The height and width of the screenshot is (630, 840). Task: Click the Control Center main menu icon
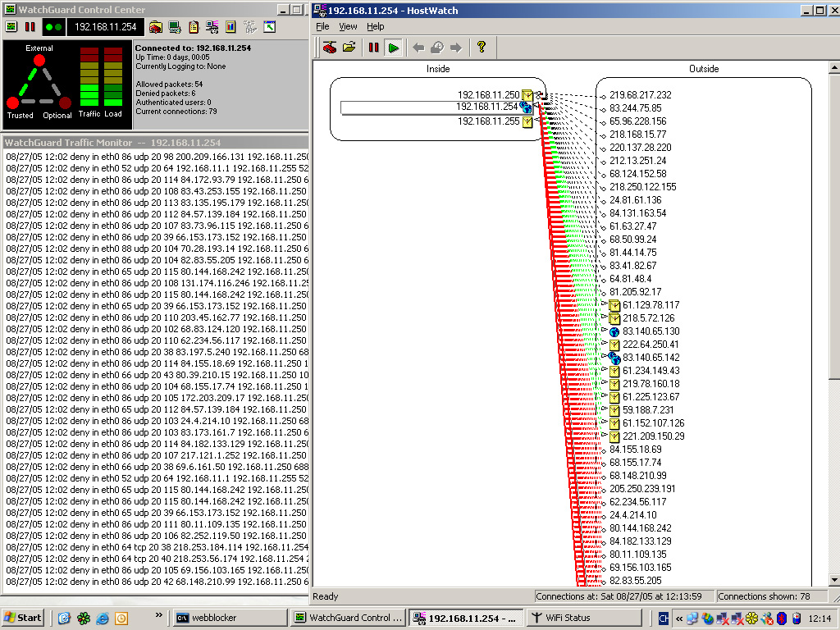point(11,27)
